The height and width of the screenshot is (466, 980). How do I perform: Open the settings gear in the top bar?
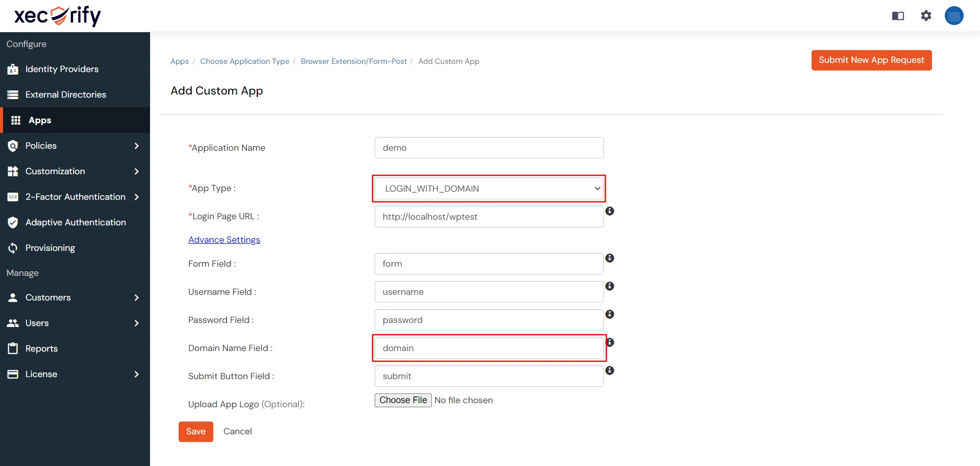(925, 16)
